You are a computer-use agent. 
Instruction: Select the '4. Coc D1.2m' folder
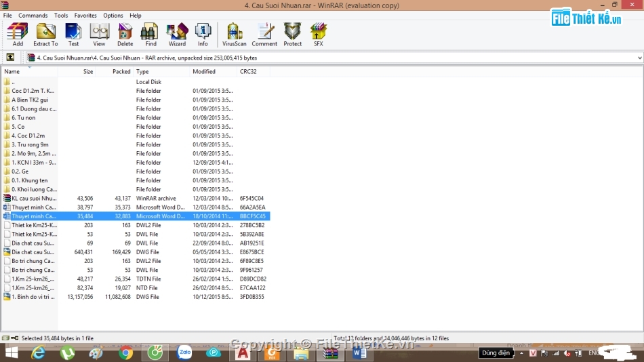click(x=136, y=136)
